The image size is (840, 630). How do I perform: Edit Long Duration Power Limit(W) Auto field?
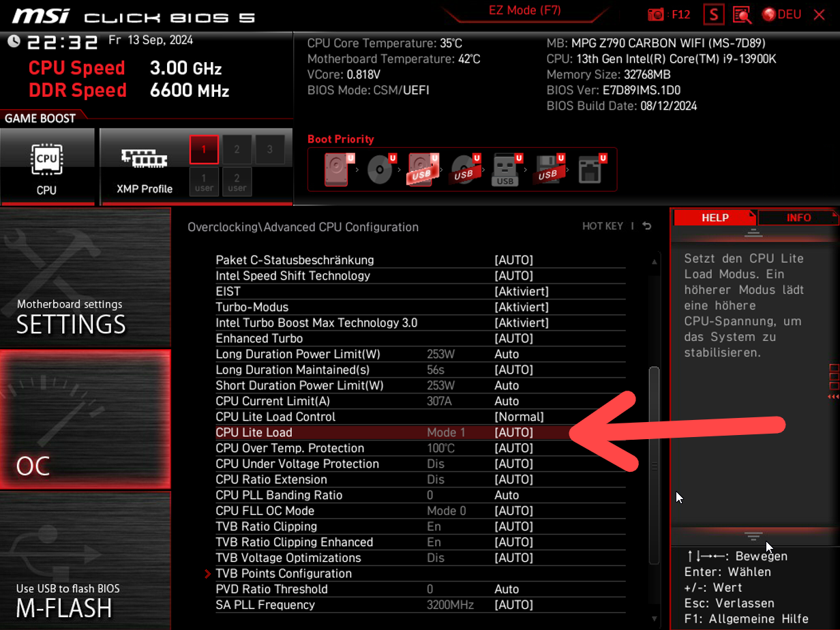(x=507, y=354)
